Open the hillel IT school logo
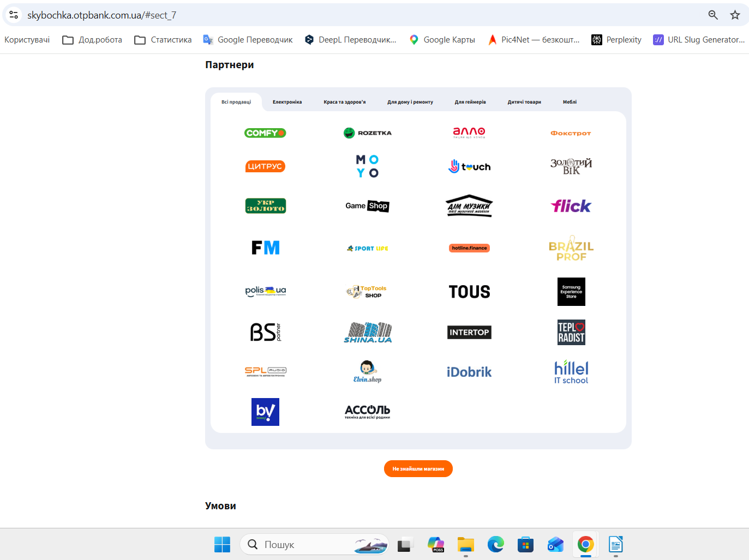This screenshot has width=749, height=560. (571, 372)
